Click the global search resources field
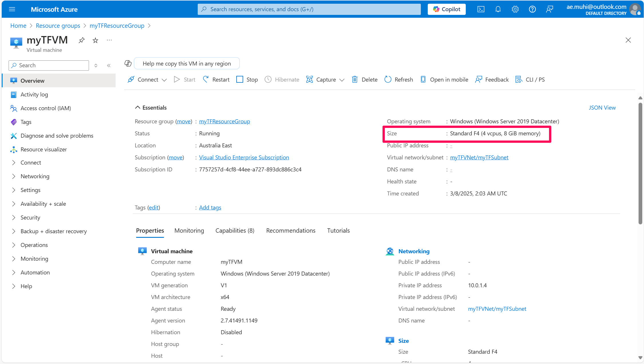The width and height of the screenshot is (644, 364). click(x=309, y=9)
